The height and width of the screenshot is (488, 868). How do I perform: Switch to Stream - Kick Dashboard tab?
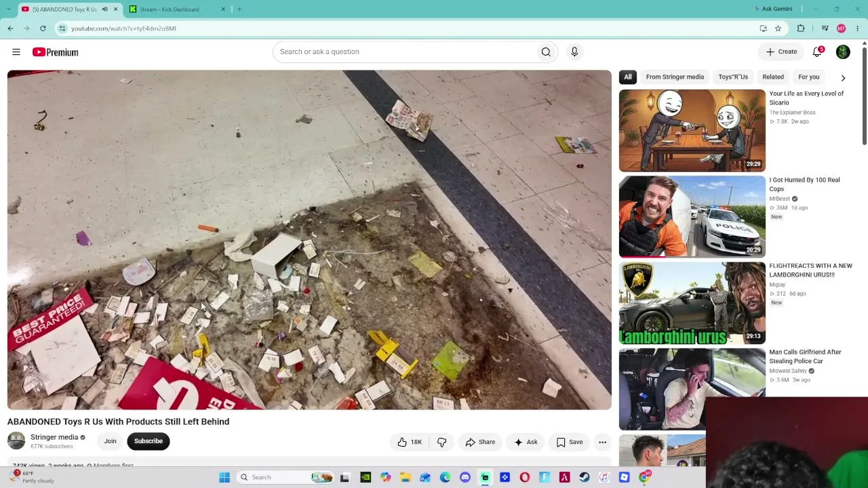coord(178,9)
